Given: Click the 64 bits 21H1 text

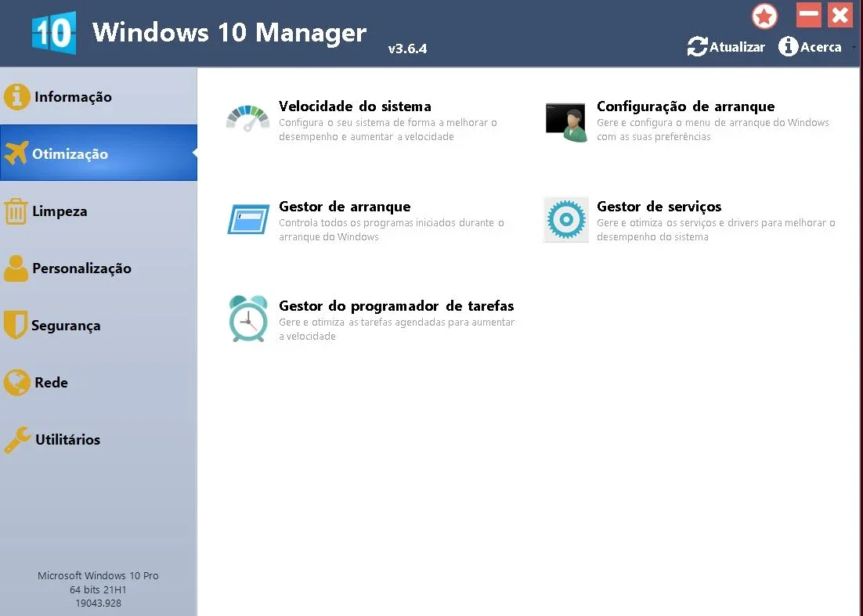Looking at the screenshot, I should click(x=98, y=589).
